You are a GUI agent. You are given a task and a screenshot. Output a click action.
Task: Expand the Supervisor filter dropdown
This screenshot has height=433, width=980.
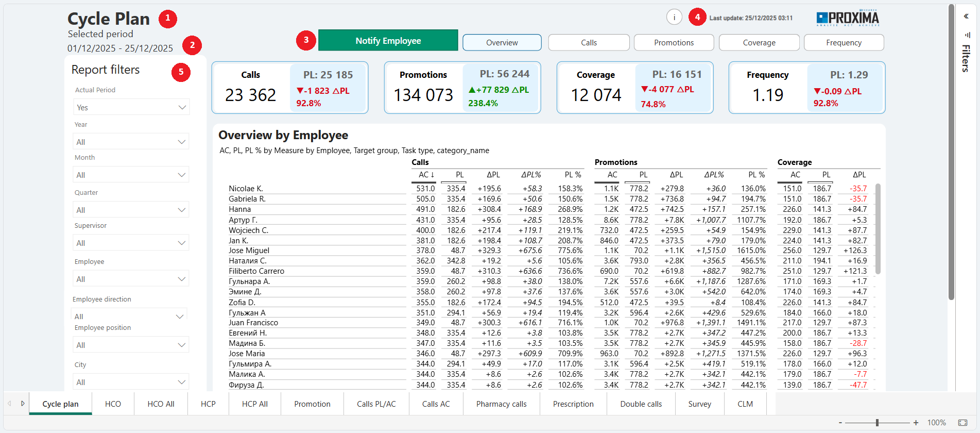(131, 243)
